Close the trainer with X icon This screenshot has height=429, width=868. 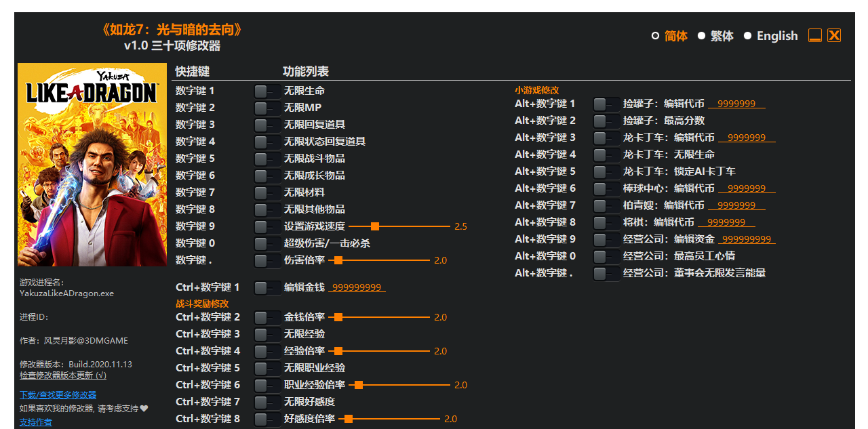coord(834,35)
